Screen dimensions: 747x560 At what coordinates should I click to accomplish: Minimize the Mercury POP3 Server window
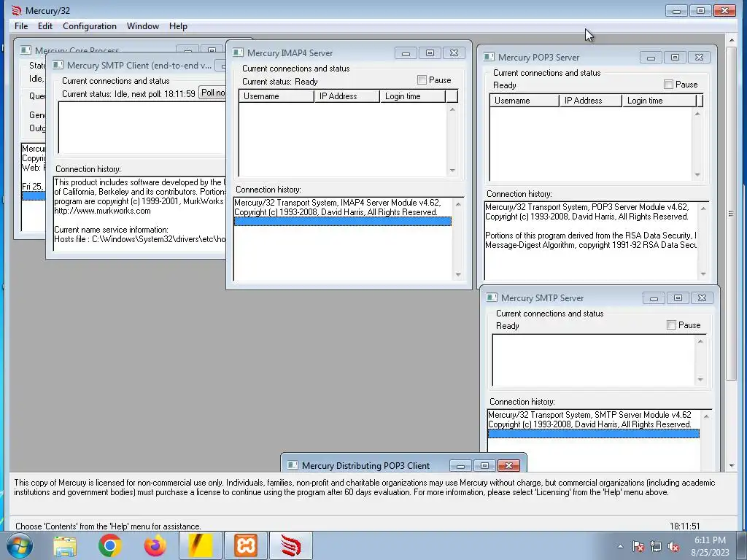click(651, 57)
